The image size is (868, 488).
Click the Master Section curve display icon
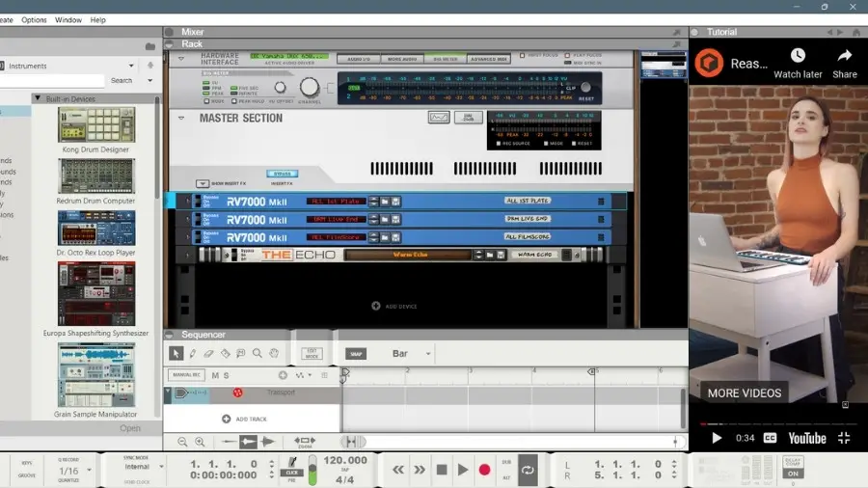(x=439, y=118)
